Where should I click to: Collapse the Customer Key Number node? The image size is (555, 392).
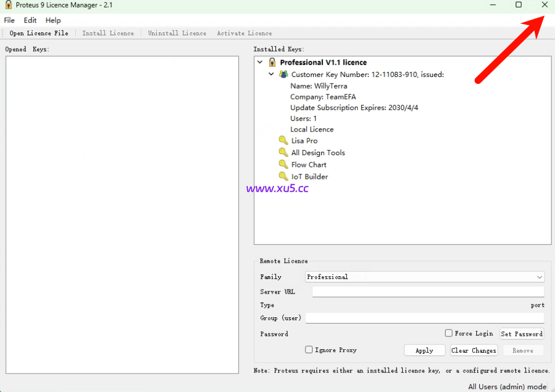271,74
